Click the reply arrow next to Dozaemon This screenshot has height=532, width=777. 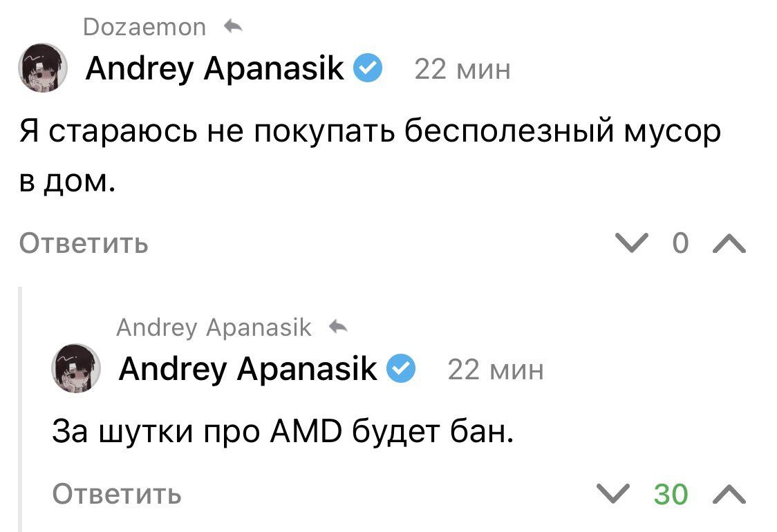[233, 27]
